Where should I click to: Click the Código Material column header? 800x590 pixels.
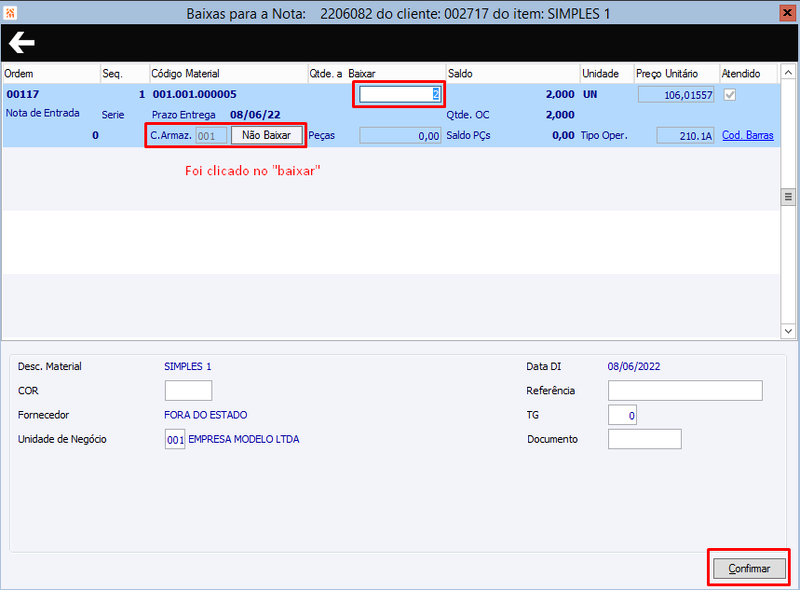pos(229,73)
